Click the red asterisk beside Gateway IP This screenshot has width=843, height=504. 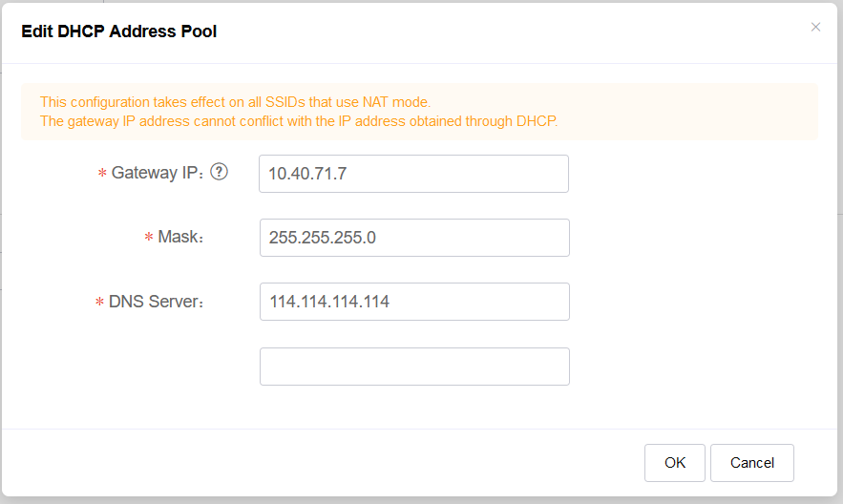tap(102, 173)
